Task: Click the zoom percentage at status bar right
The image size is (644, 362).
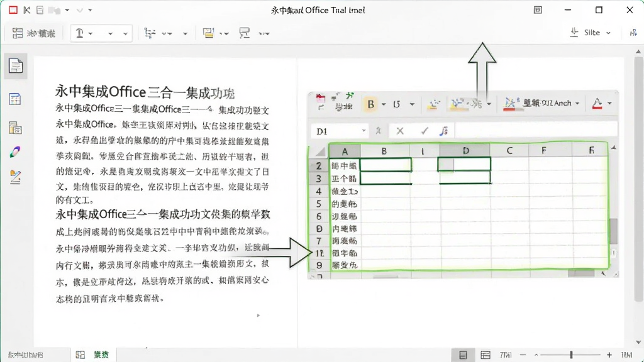Action: coord(626,354)
